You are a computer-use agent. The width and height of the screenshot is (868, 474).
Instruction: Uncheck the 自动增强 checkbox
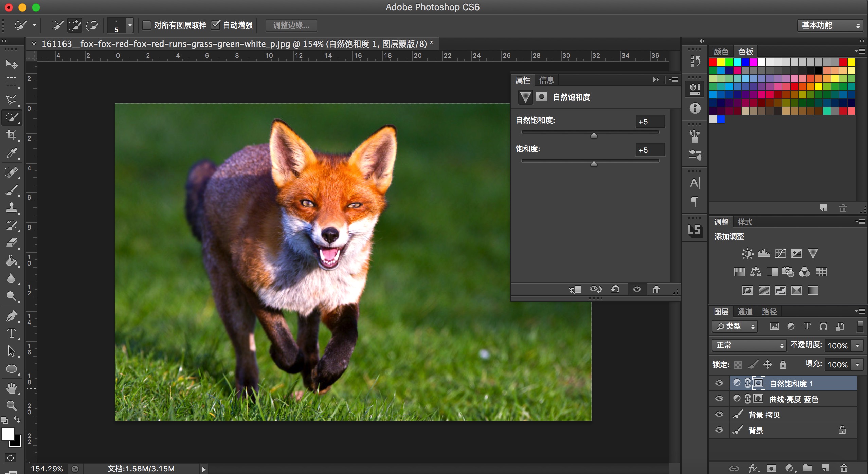click(216, 25)
